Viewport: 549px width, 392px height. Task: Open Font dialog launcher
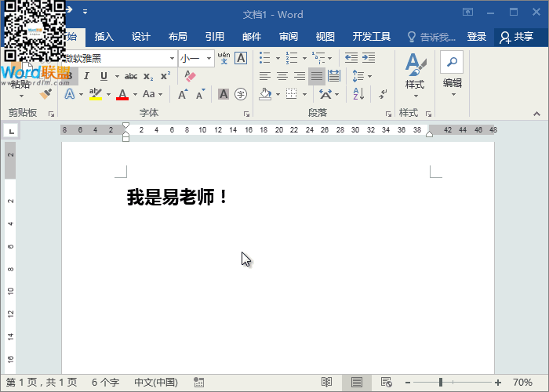pyautogui.click(x=246, y=114)
